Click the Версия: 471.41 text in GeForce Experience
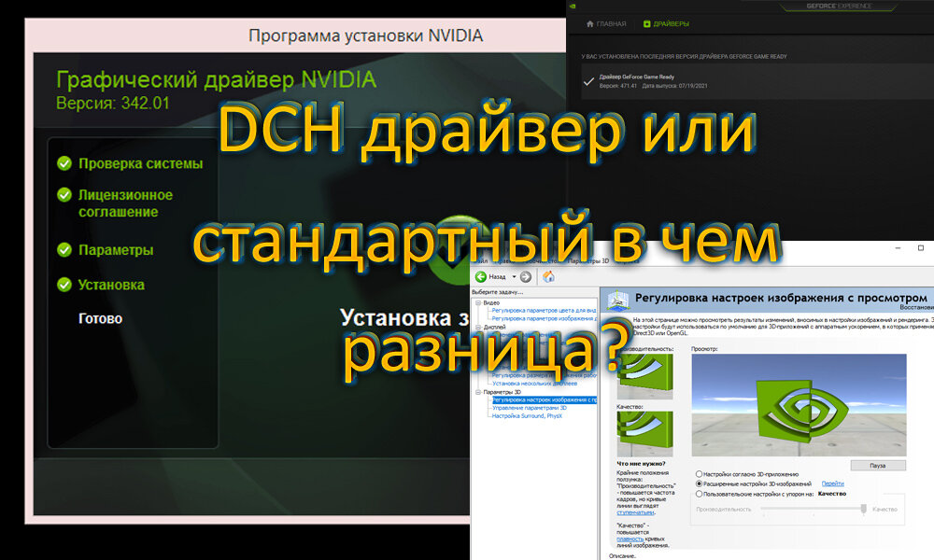 617,86
